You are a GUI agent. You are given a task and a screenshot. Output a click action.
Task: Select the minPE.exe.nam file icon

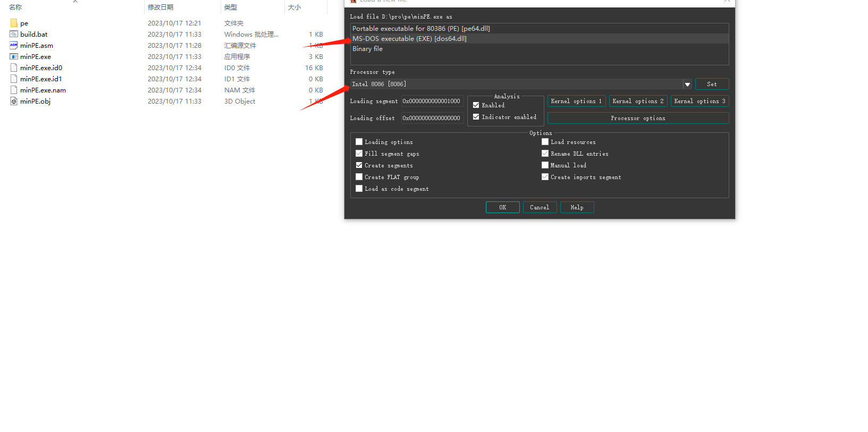pyautogui.click(x=14, y=90)
